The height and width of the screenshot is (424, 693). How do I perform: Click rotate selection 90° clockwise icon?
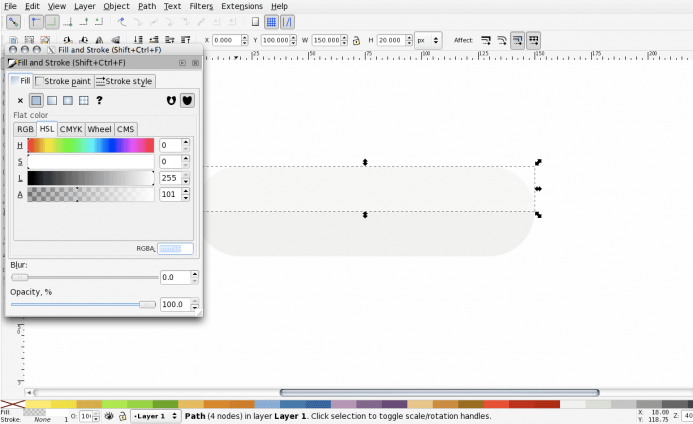tap(84, 40)
